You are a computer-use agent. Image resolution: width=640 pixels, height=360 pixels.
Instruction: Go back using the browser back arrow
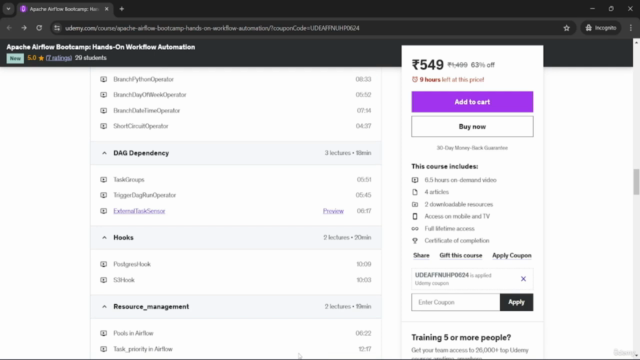click(x=9, y=28)
